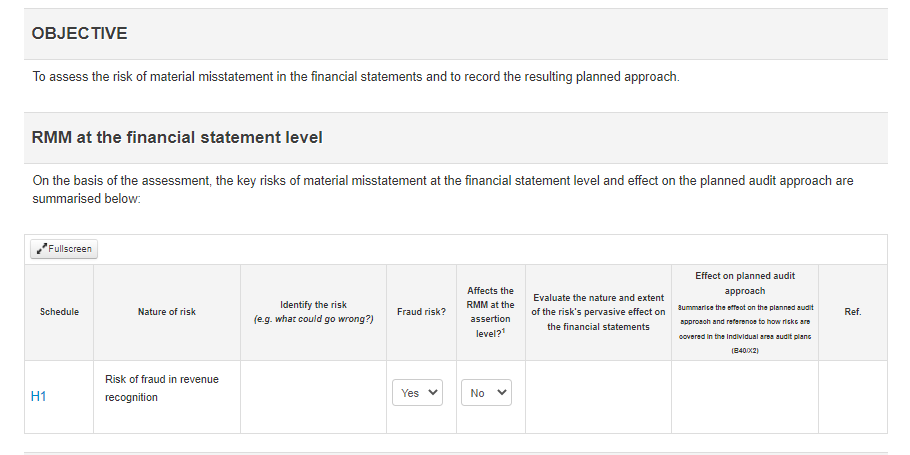
Task: Click the OBJECTIVE section heading
Action: [80, 34]
